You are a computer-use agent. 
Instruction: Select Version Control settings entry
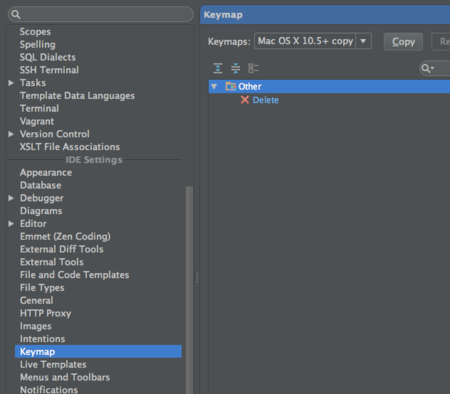[x=55, y=134]
